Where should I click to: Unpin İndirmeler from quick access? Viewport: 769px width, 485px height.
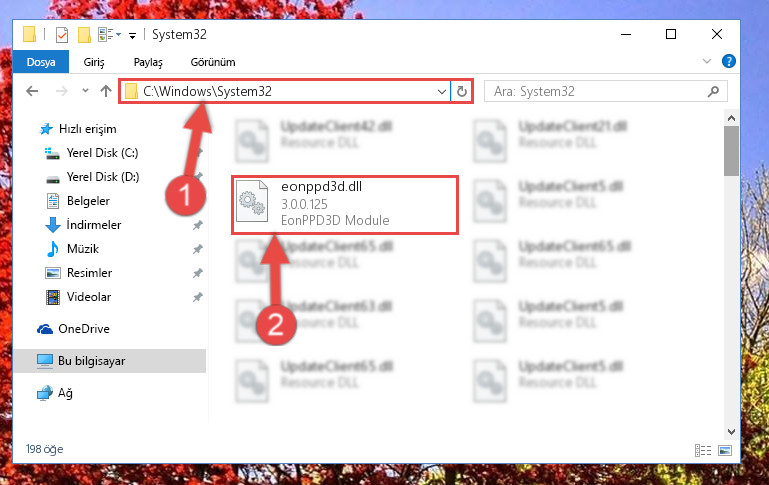(x=197, y=225)
